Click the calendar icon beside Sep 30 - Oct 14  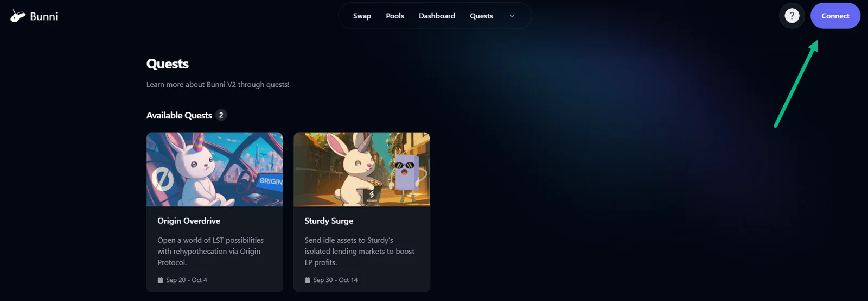pos(307,280)
